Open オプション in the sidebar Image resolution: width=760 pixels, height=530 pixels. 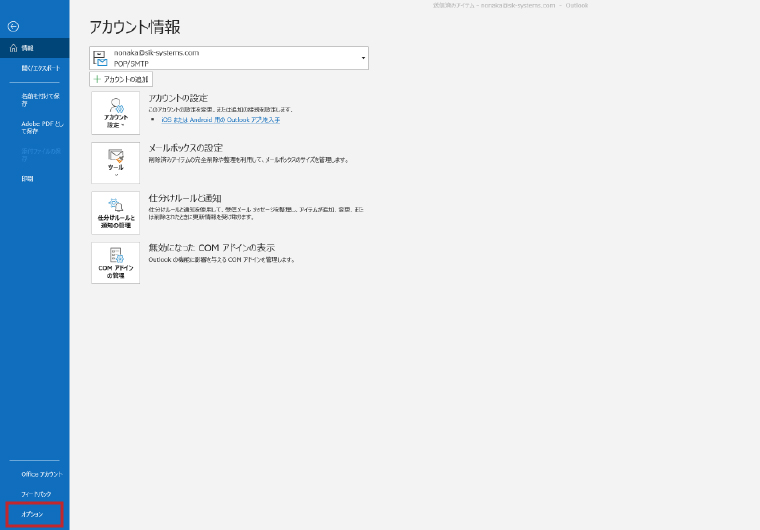[x=34, y=514]
